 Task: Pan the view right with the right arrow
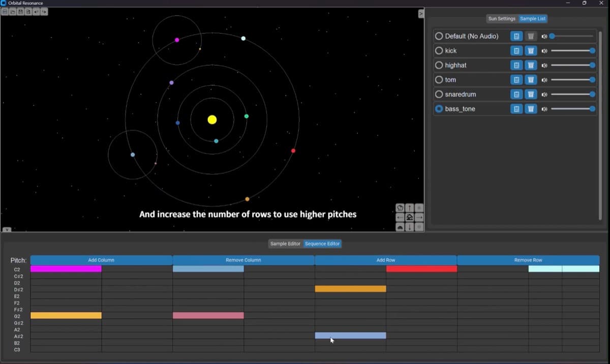pos(419,218)
